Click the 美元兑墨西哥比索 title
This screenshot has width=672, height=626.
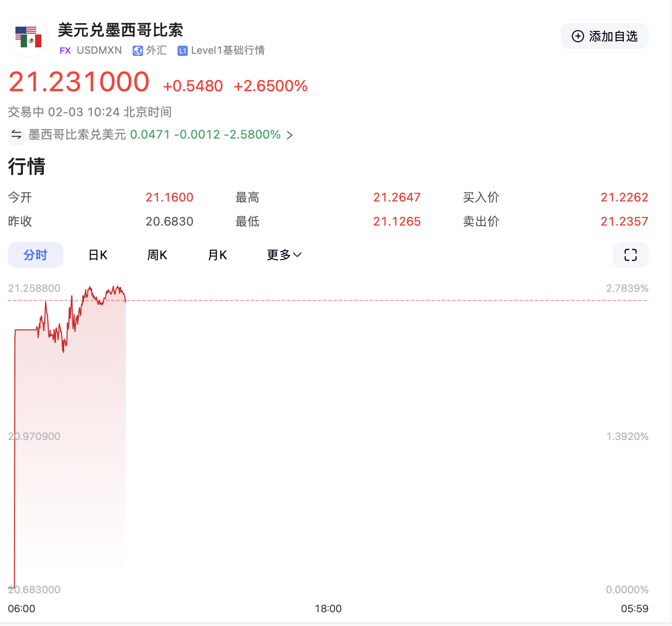[x=121, y=30]
